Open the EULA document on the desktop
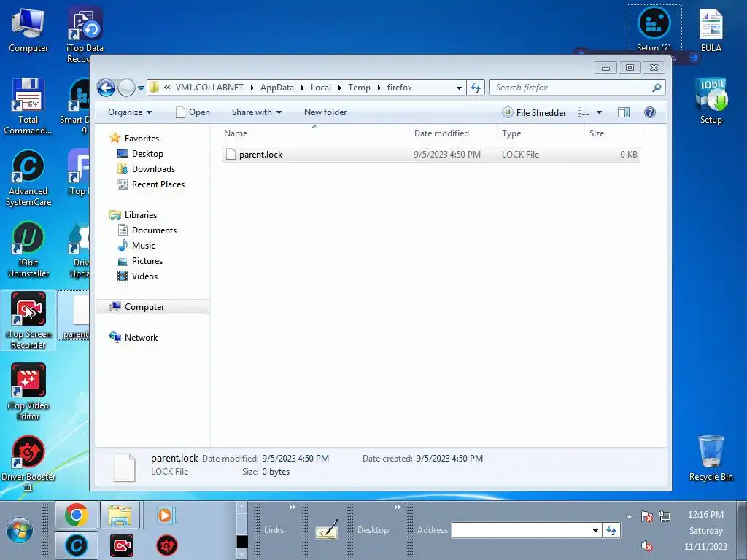The height and width of the screenshot is (560, 747). [x=711, y=31]
